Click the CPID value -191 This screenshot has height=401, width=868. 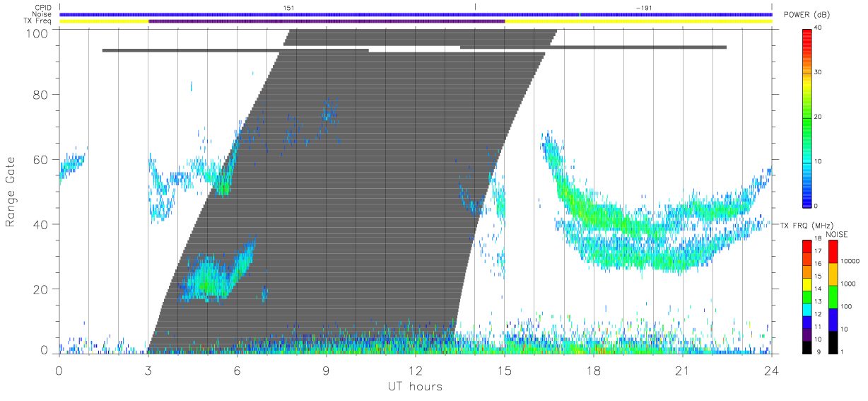[643, 8]
